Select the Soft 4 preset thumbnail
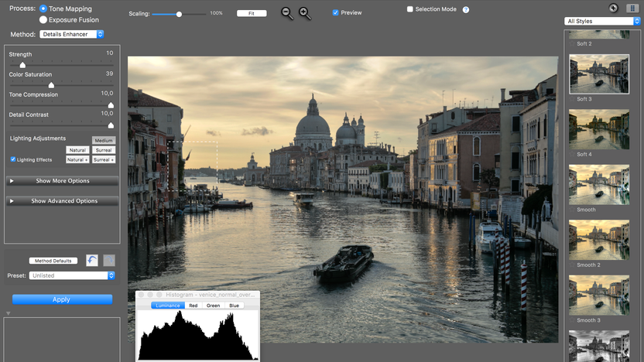Image resolution: width=644 pixels, height=362 pixels. pos(599,129)
